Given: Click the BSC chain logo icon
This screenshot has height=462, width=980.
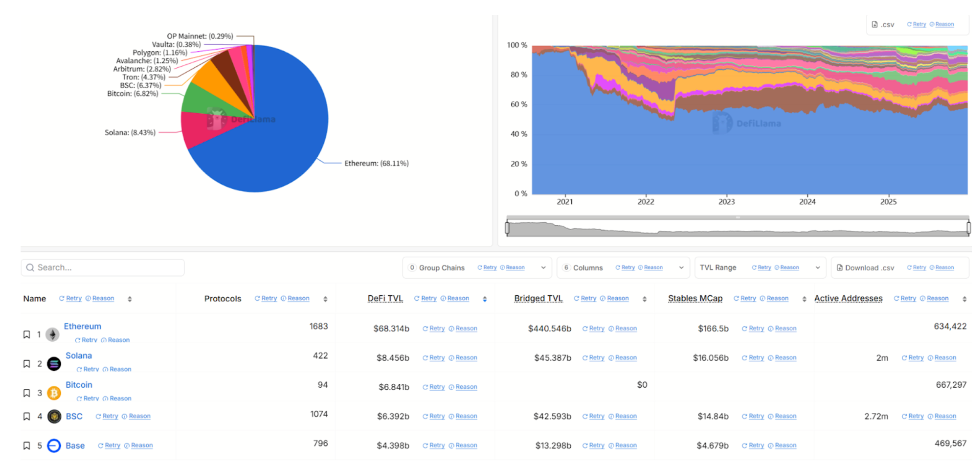Looking at the screenshot, I should click(54, 416).
